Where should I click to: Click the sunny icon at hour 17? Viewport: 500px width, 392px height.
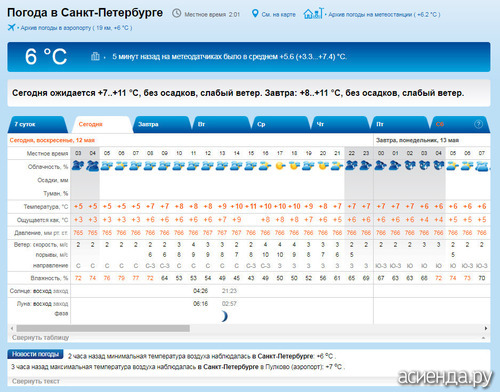pos(280,165)
